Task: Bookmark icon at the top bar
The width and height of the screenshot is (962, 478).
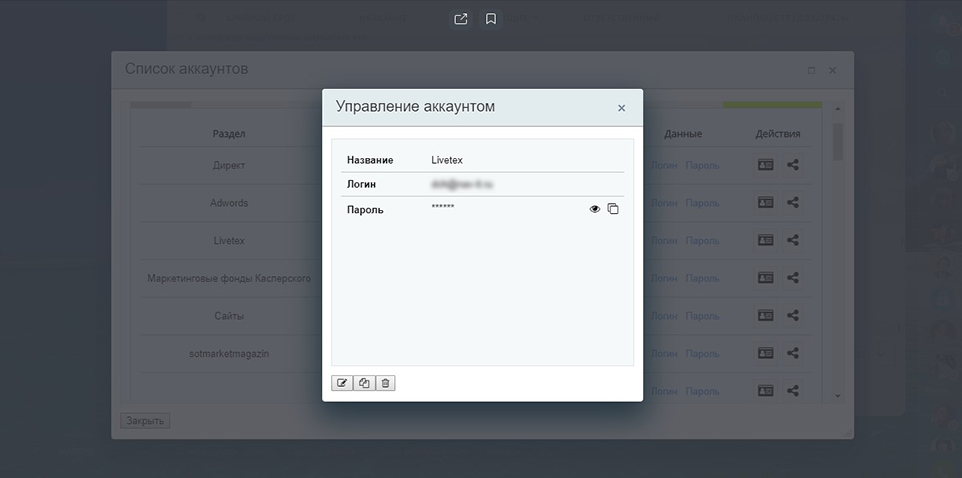Action: [491, 19]
